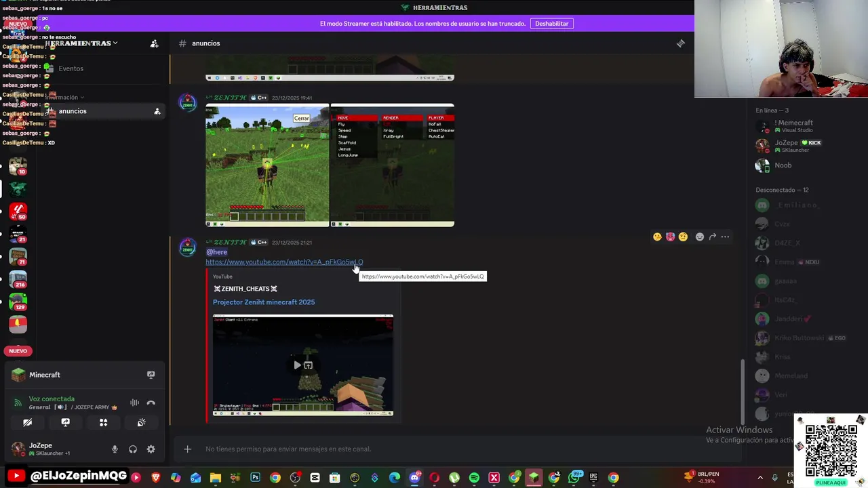Viewport: 868px width, 488px height.
Task: Open Spotify from the taskbar
Action: (x=474, y=478)
